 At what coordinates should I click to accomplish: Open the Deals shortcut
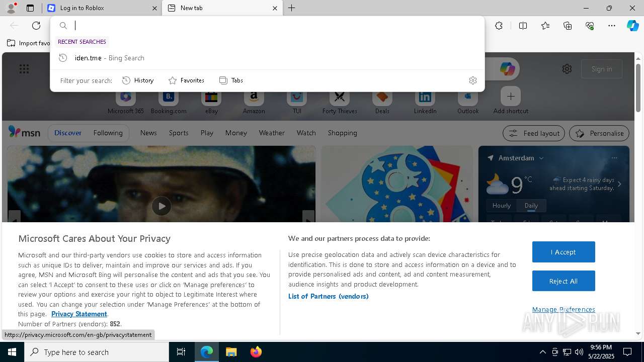pos(382,101)
